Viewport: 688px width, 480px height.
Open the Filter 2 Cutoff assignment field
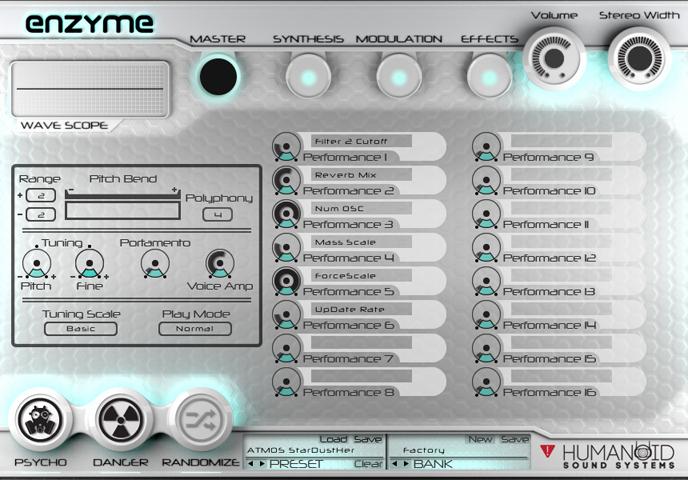361,141
